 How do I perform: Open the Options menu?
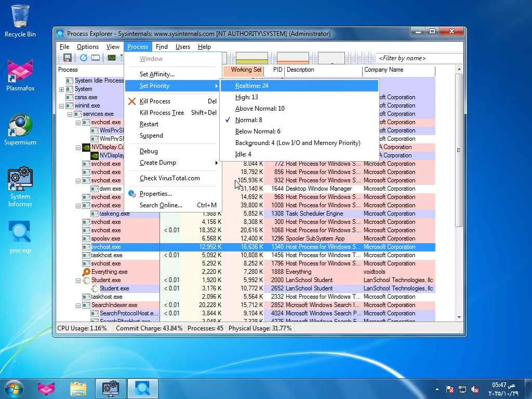tap(87, 47)
